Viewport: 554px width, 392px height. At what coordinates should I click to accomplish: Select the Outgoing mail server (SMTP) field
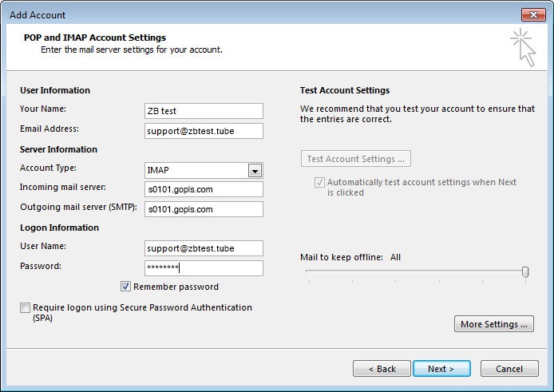coord(204,209)
